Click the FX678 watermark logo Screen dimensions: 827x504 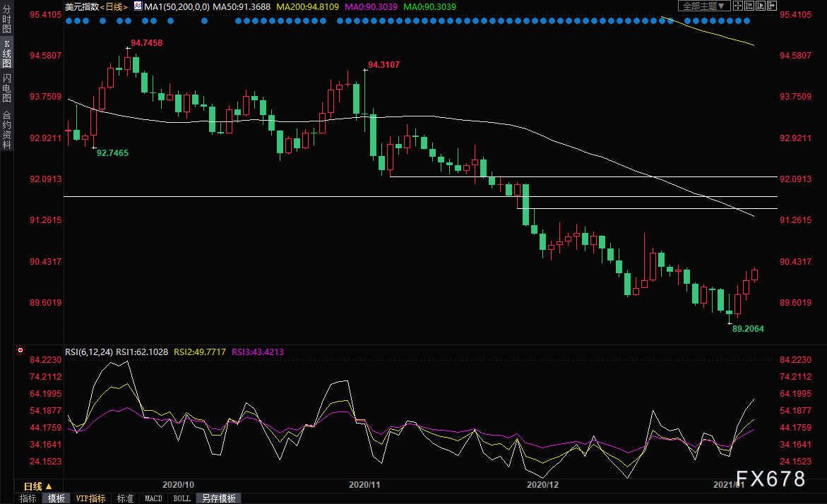(x=770, y=479)
